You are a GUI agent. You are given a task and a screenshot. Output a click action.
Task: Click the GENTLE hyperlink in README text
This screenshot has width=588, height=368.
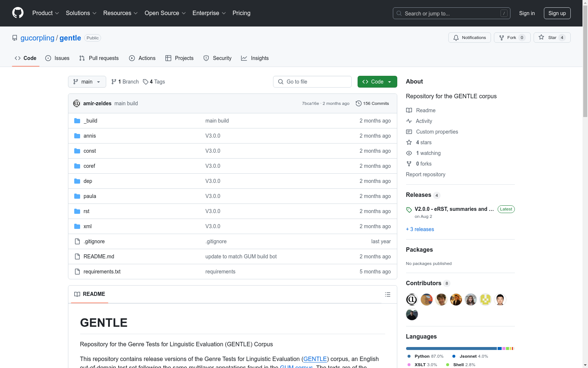(315, 359)
